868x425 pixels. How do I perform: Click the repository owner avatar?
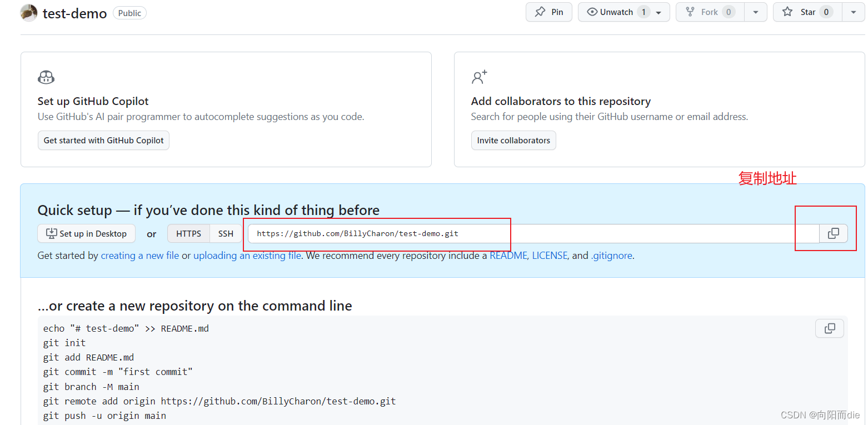29,13
